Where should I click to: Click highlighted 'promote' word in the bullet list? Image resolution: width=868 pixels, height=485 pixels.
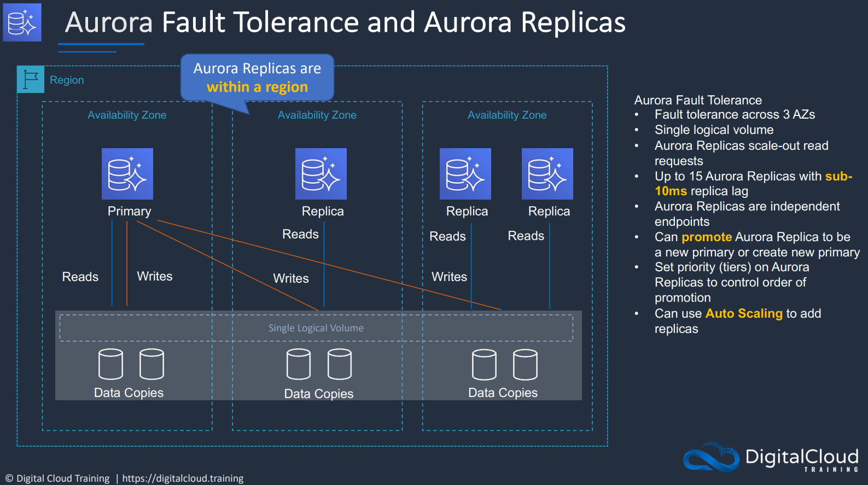[707, 237]
